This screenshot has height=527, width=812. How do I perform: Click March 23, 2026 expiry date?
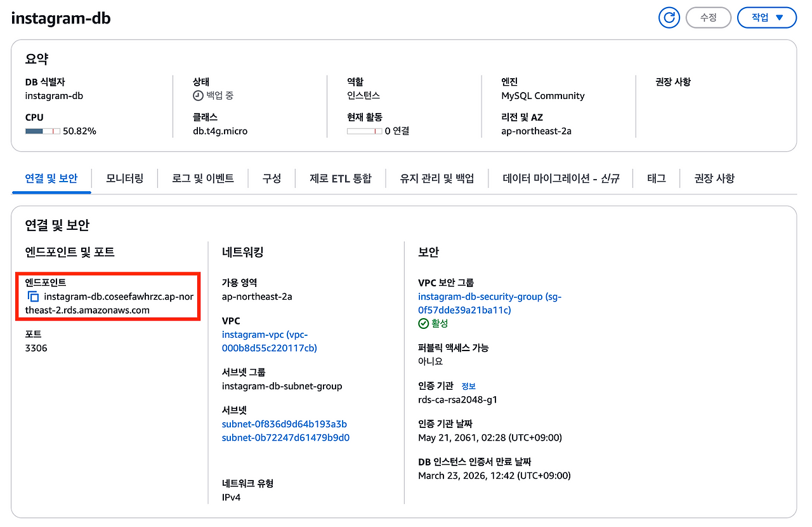click(x=495, y=476)
